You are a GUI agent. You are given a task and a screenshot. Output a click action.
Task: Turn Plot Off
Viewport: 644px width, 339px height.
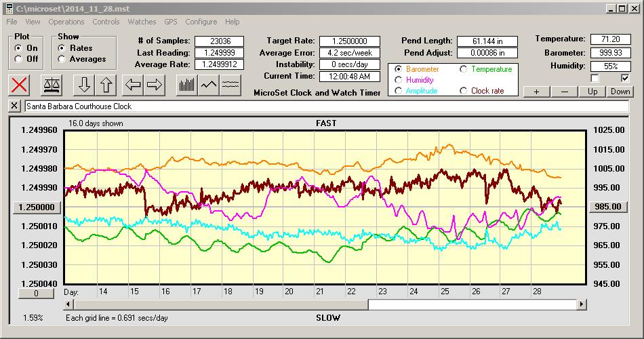click(18, 59)
